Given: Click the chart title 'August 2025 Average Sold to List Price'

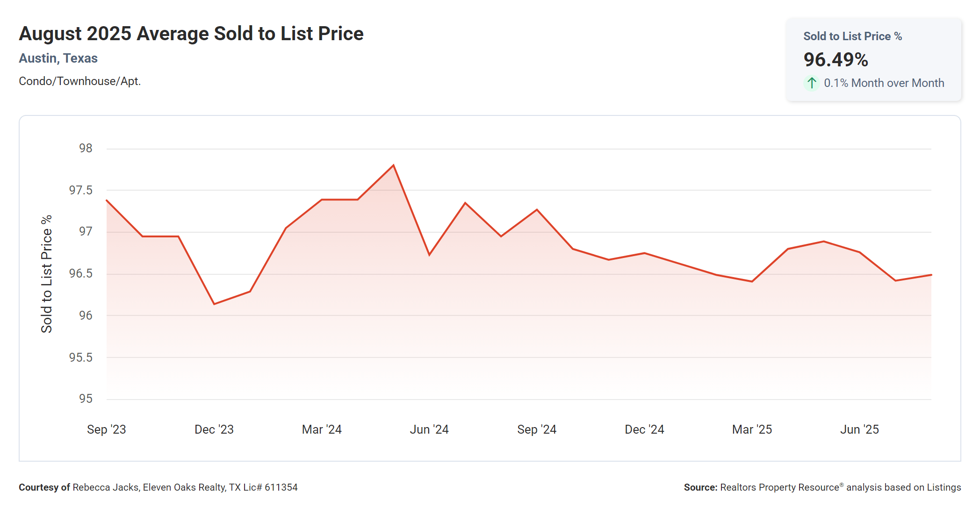Looking at the screenshot, I should point(191,34).
